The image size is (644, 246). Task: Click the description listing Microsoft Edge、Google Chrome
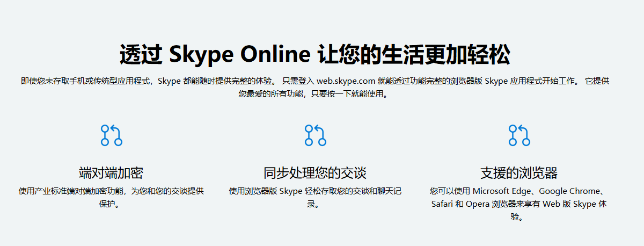coord(519,204)
